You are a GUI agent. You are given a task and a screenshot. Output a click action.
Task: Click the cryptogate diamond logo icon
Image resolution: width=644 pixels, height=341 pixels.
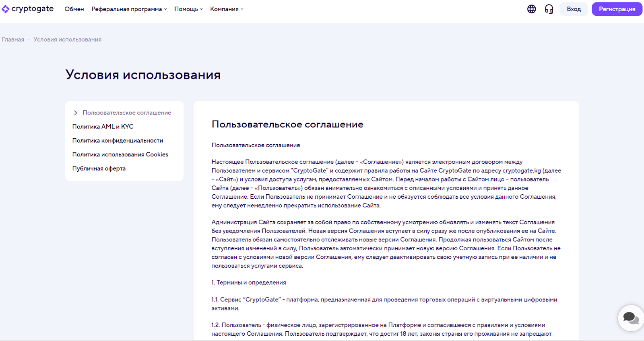[x=5, y=9]
